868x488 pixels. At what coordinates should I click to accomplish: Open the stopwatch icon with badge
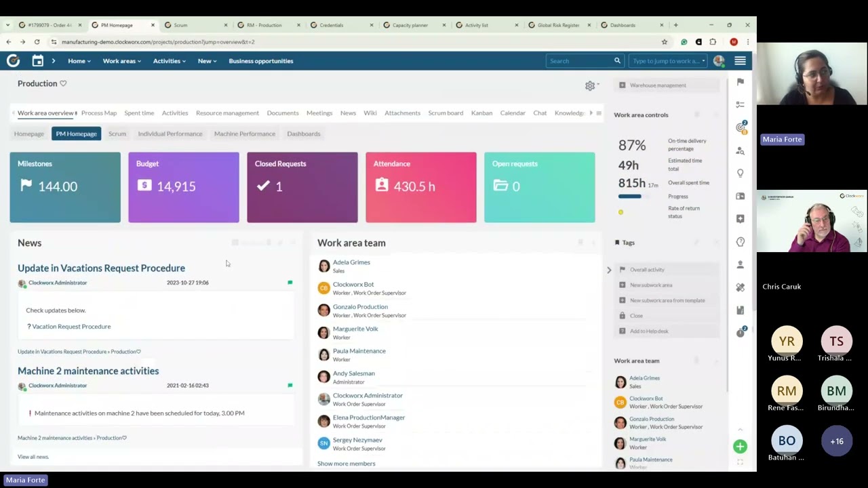tap(741, 332)
